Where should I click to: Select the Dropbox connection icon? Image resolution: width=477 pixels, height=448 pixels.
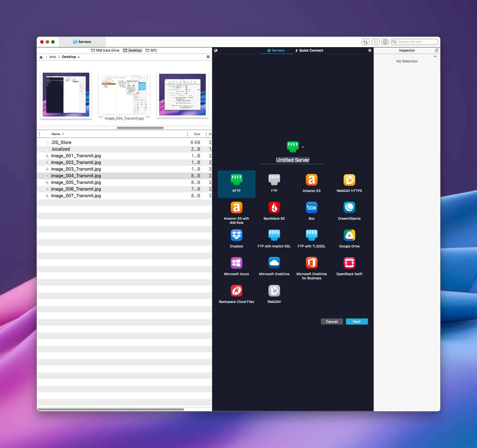click(236, 236)
